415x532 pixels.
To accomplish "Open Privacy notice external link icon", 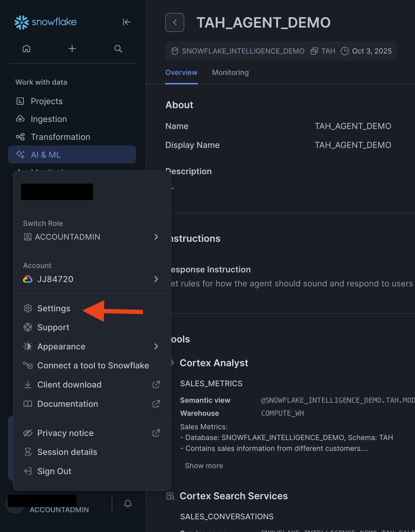I will [156, 433].
